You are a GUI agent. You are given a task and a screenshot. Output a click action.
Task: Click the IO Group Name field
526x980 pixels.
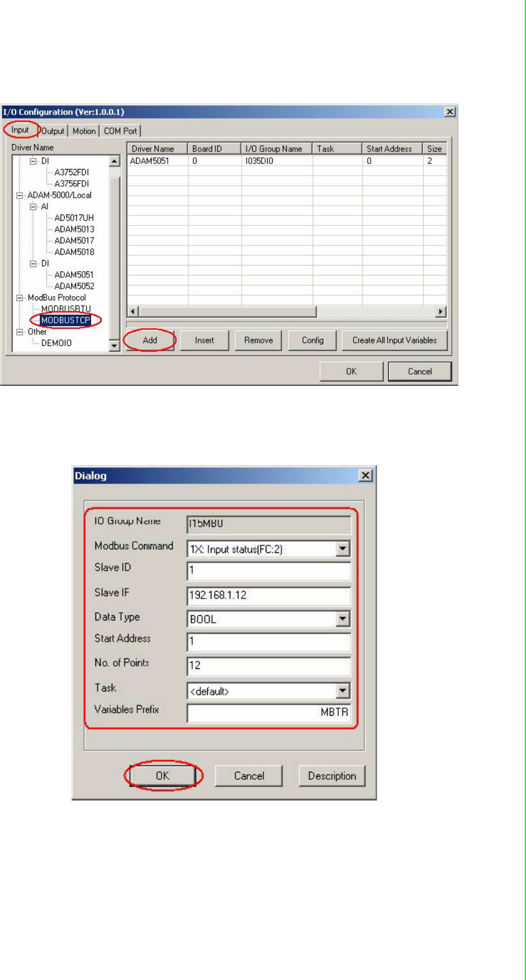(269, 524)
